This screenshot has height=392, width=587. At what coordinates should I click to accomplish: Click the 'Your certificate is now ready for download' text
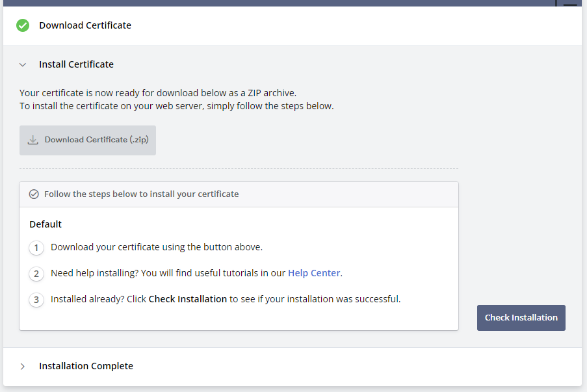click(x=157, y=93)
